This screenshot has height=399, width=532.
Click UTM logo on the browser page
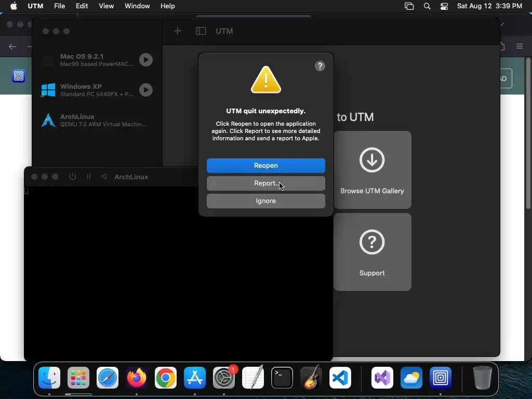(x=19, y=76)
